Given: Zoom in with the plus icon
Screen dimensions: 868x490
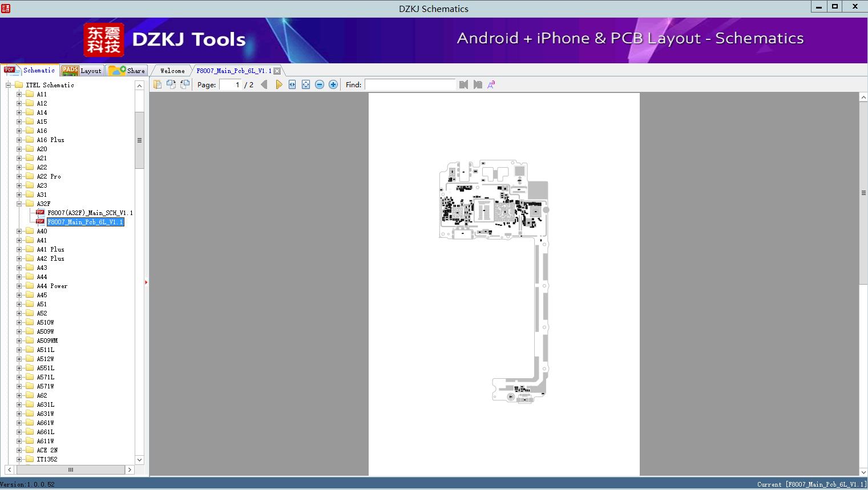Looking at the screenshot, I should coord(333,84).
